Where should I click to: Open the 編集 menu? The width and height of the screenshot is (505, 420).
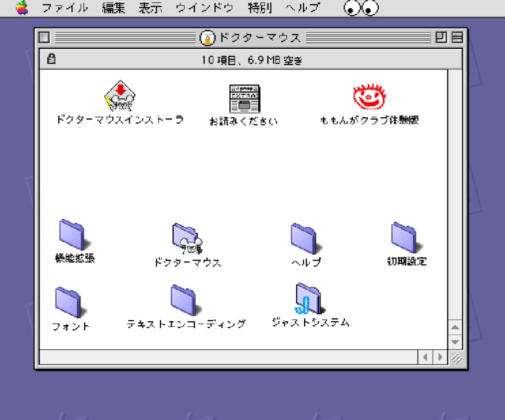113,8
